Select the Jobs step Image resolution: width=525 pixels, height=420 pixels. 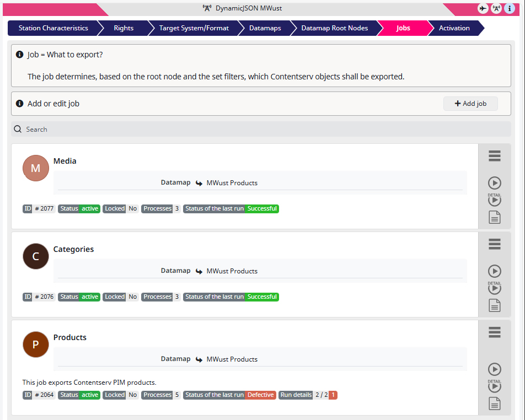(403, 28)
